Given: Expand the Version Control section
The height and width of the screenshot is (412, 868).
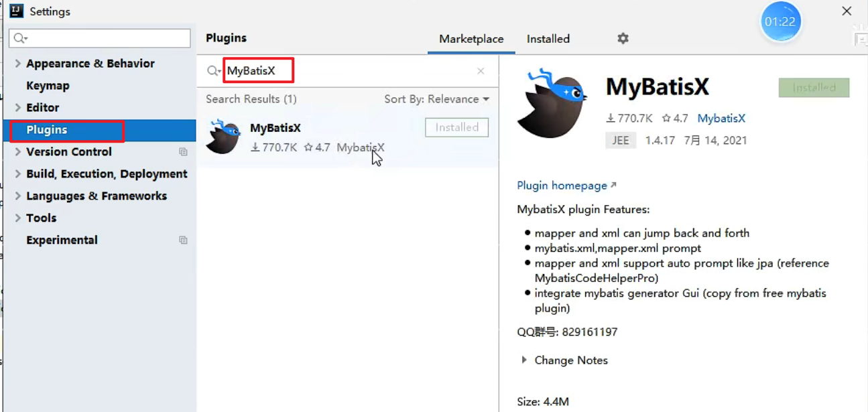Looking at the screenshot, I should [18, 151].
